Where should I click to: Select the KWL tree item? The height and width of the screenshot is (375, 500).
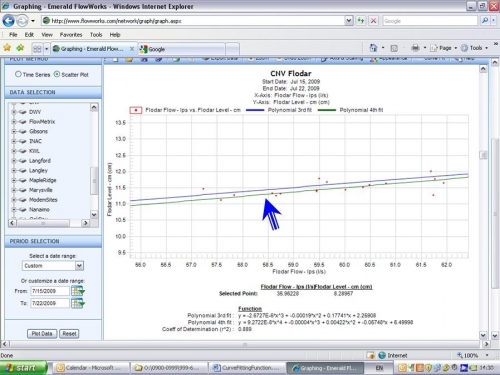coord(34,151)
